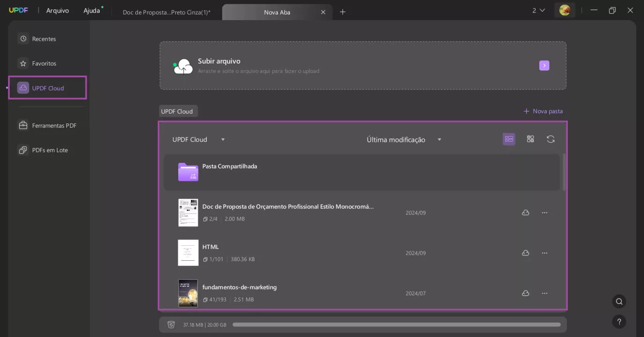644x337 pixels.
Task: Select the Favoritos star icon
Action: [23, 63]
